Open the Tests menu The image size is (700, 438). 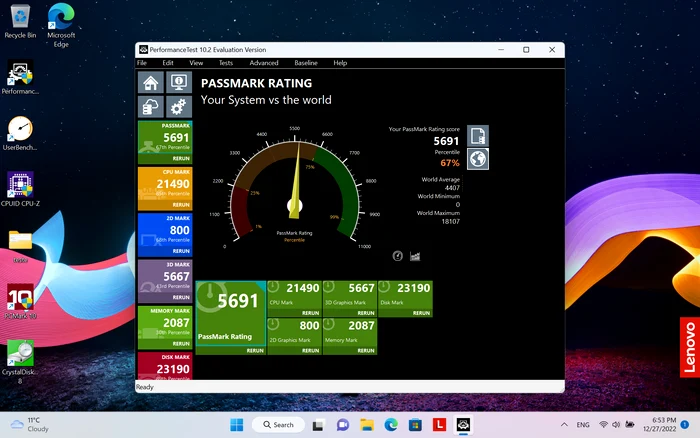[x=226, y=63]
